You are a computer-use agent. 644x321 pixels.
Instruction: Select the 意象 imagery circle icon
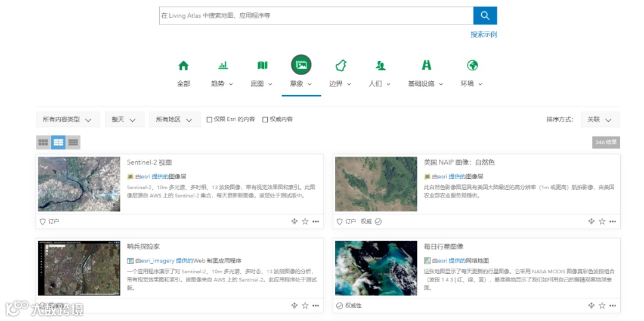click(302, 65)
